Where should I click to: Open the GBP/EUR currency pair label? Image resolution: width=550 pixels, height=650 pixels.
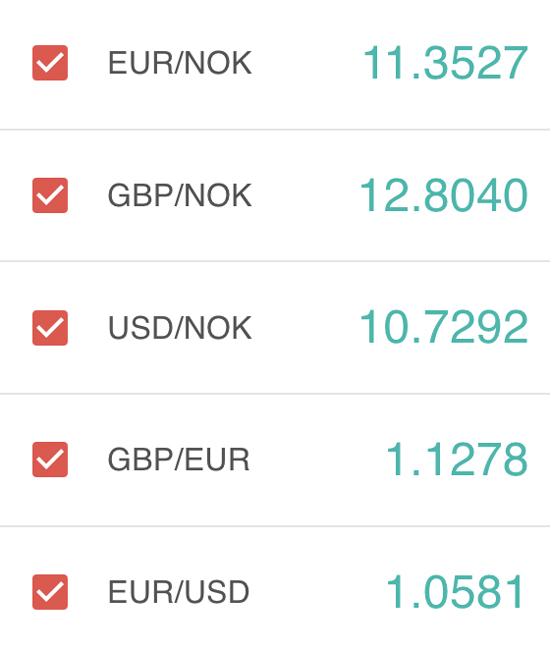pyautogui.click(x=179, y=460)
